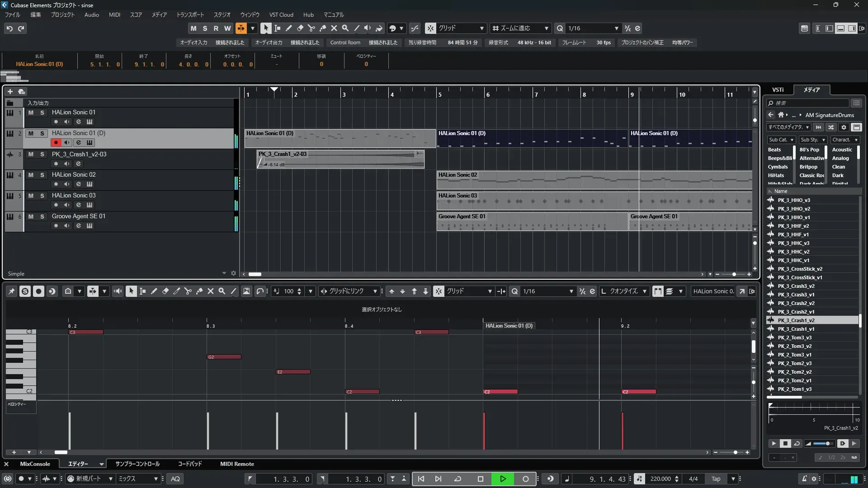
Task: Select the Mute tool in main toolbar
Action: [x=334, y=28]
